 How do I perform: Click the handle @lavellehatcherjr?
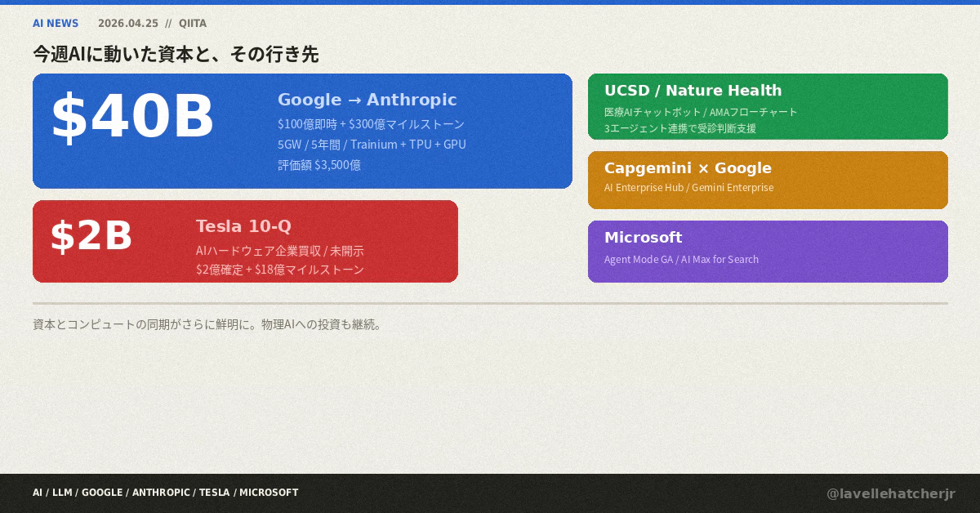891,493
